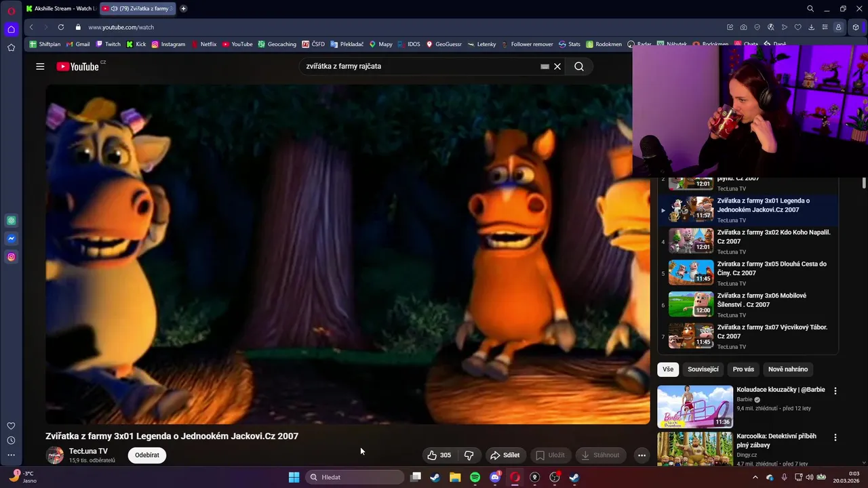
Task: Open the Twitch bookmark
Action: pyautogui.click(x=108, y=44)
